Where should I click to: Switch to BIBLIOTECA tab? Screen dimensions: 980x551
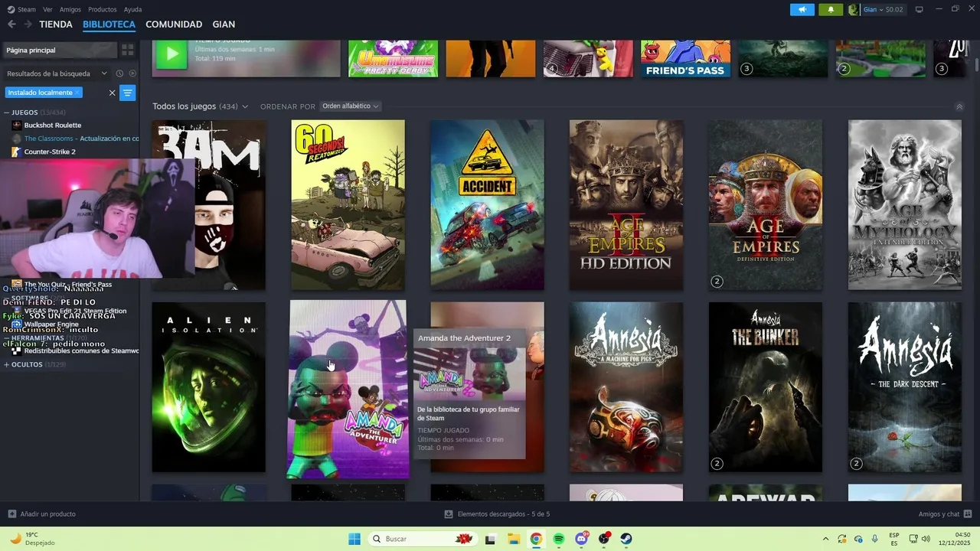point(109,24)
